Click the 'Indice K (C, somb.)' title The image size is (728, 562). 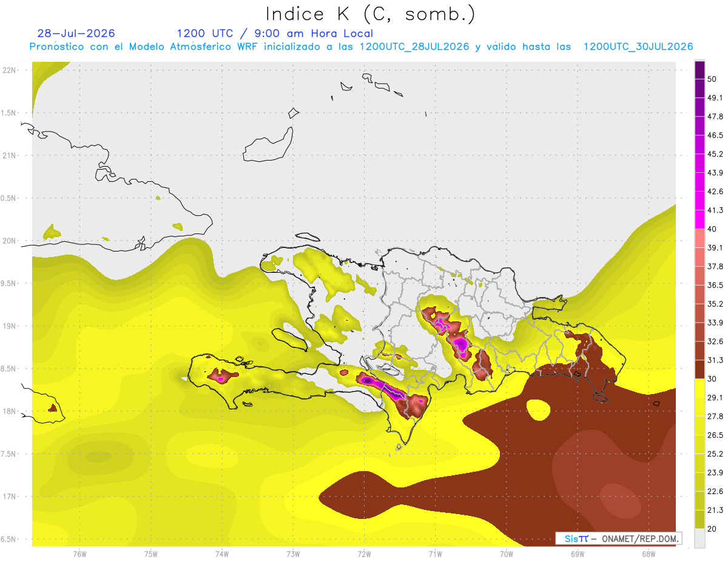(x=370, y=14)
